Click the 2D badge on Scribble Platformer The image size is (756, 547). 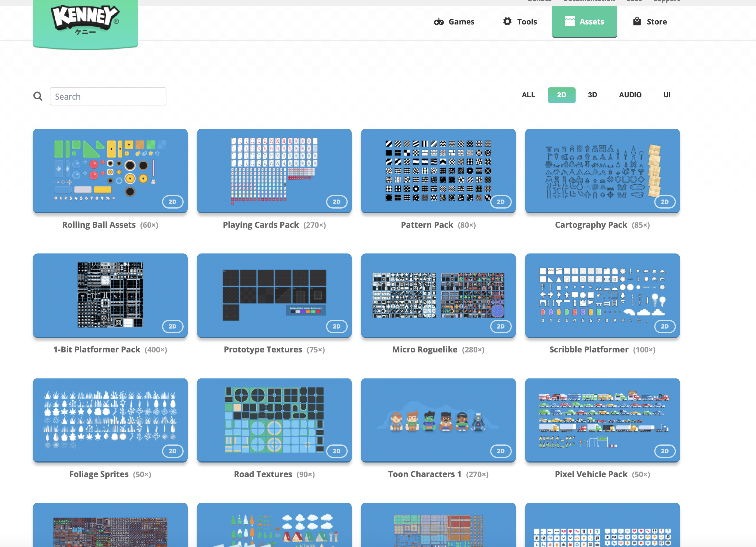[x=665, y=326]
